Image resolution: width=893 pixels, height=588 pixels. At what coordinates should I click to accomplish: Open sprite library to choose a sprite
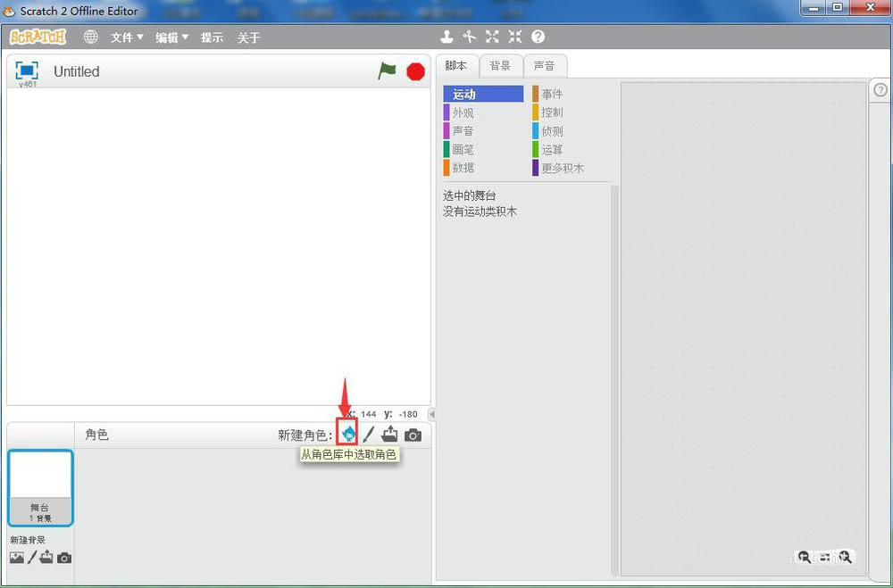[x=347, y=435]
